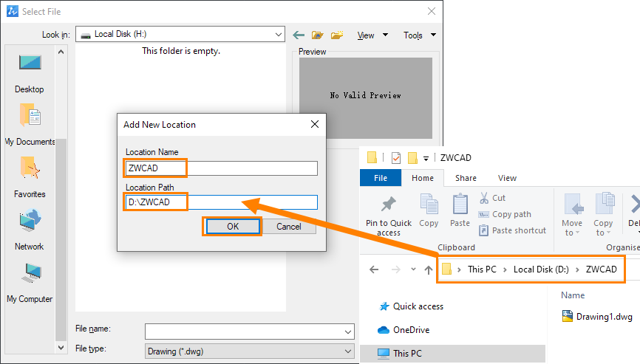Cancel the Add New Location dialog

[289, 227]
